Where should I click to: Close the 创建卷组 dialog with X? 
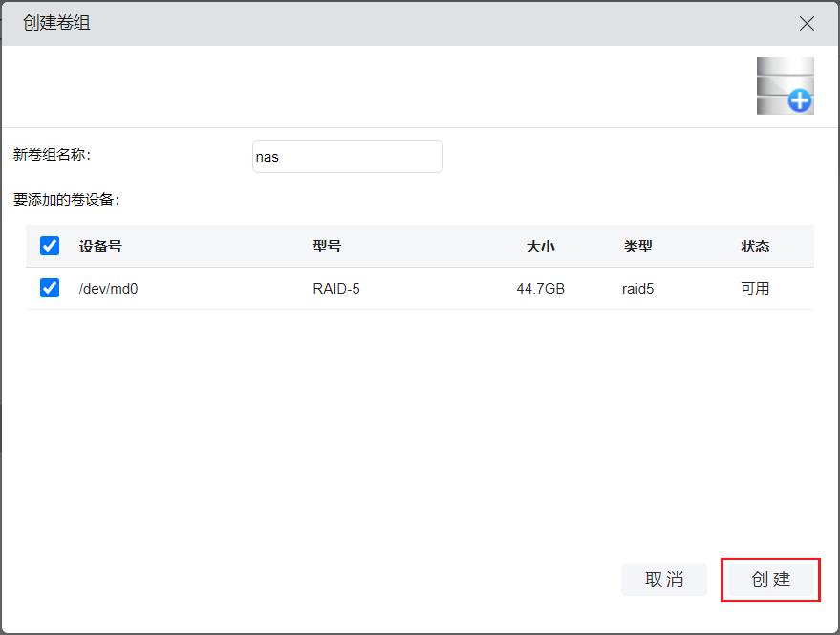point(807,24)
